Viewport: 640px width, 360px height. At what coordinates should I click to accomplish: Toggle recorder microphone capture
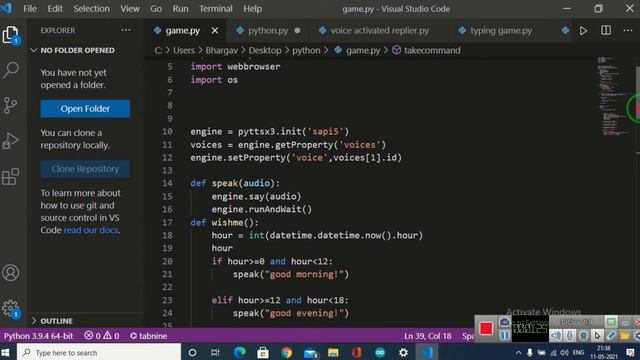pos(569,336)
